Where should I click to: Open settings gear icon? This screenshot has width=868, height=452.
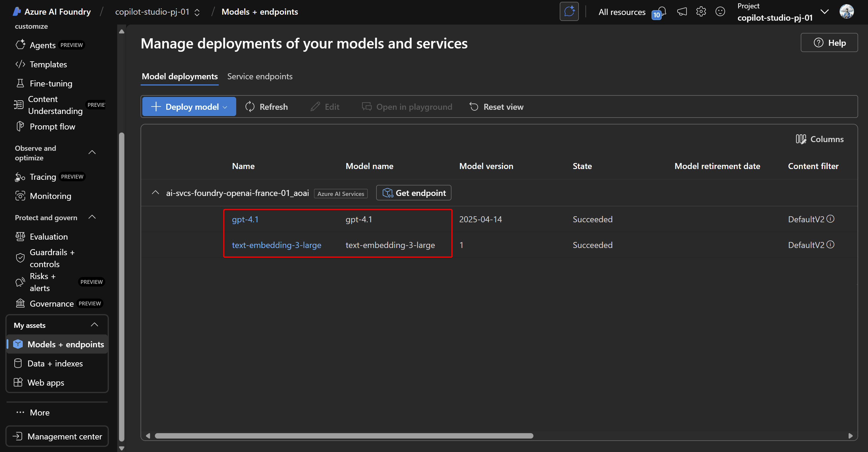[701, 12]
